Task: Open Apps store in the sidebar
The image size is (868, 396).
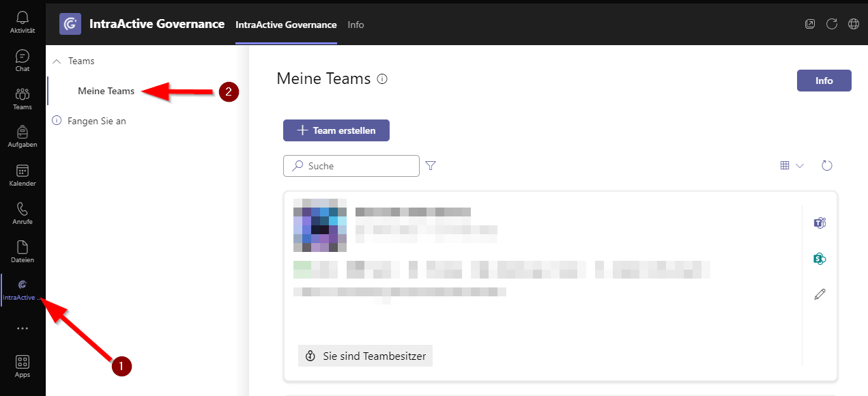Action: 23,367
